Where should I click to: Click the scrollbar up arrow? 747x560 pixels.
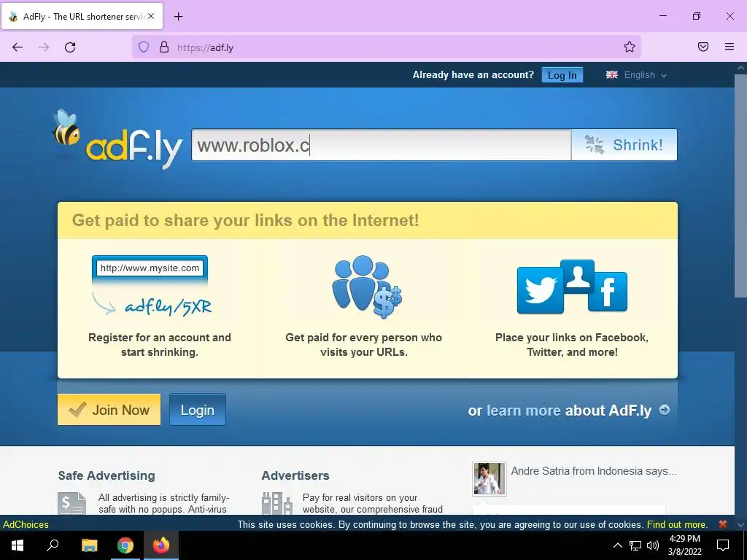(x=741, y=68)
